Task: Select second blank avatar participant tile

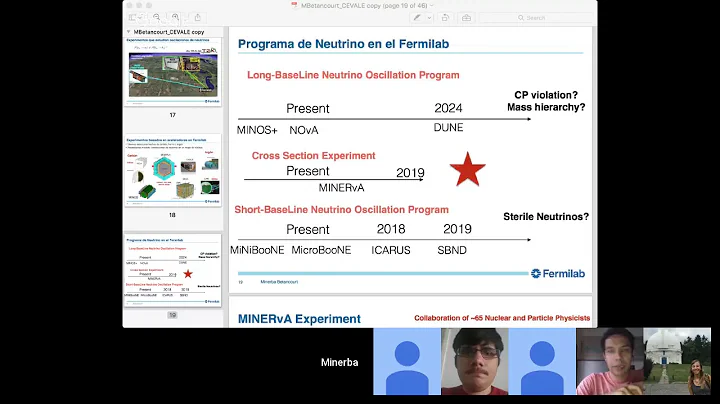Action: point(542,361)
